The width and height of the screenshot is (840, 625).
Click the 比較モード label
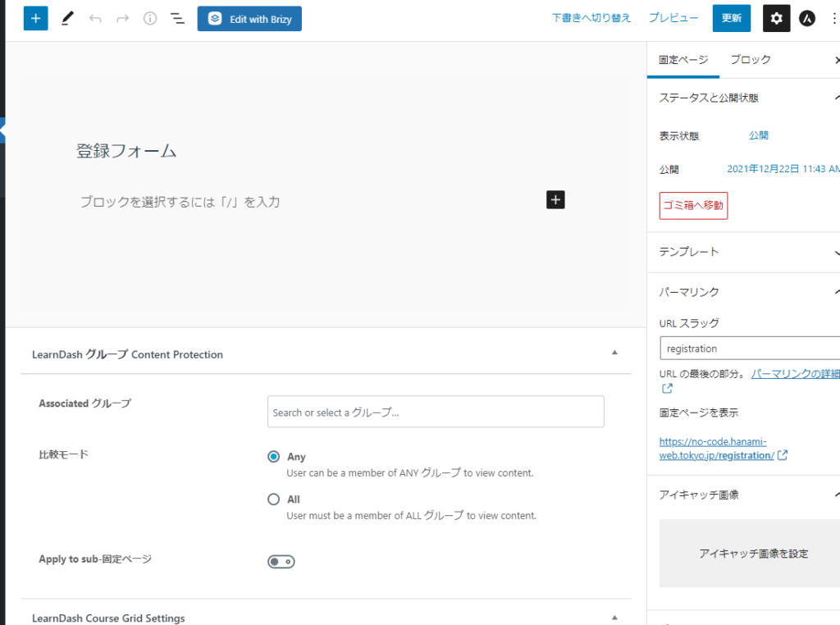63,454
